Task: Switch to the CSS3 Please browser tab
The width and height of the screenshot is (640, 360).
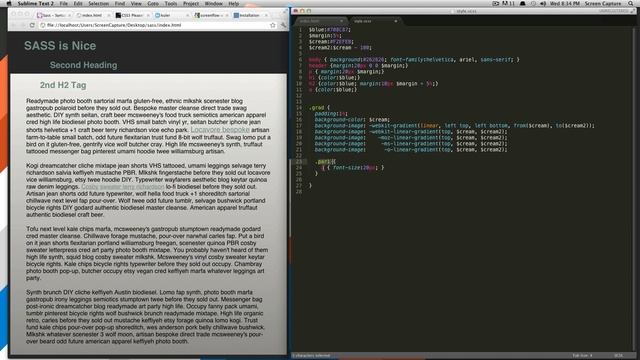Action: click(x=131, y=15)
